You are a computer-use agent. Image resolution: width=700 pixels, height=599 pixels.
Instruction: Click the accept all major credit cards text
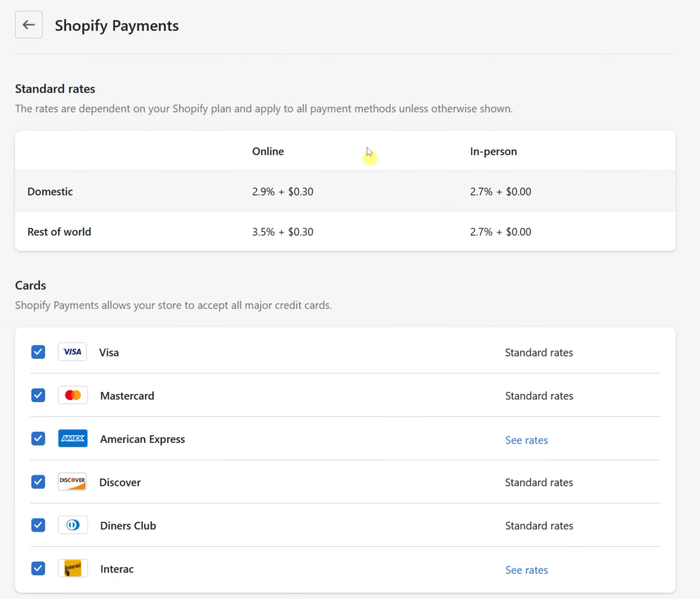click(x=173, y=305)
